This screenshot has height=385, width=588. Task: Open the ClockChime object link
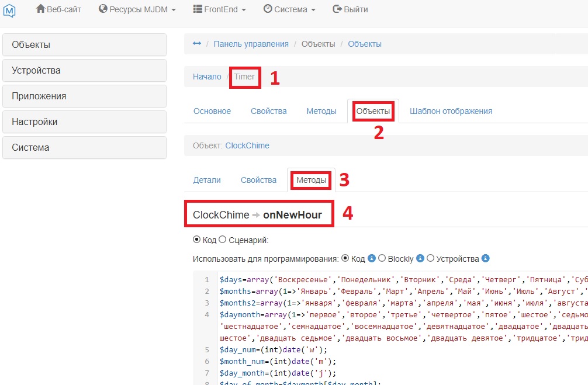(247, 145)
